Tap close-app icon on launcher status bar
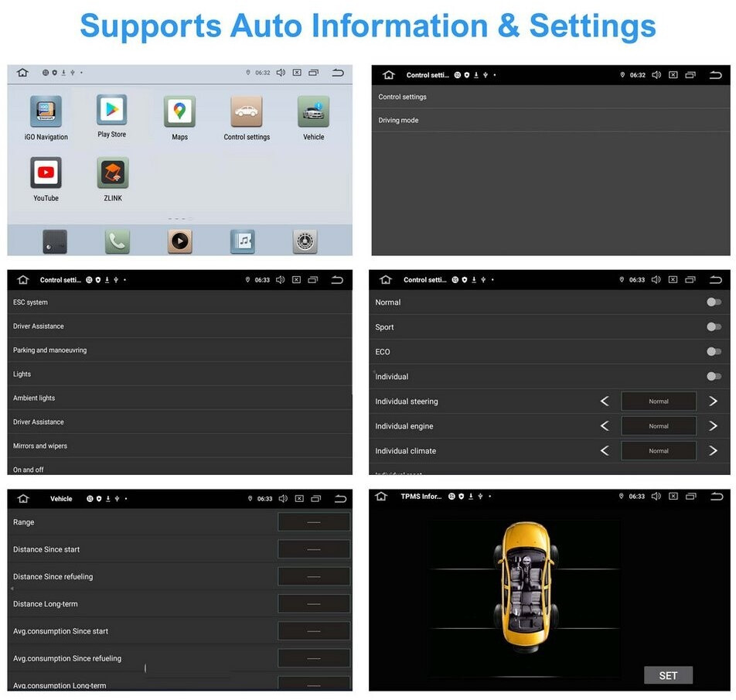The height and width of the screenshot is (700, 736). pos(297,72)
